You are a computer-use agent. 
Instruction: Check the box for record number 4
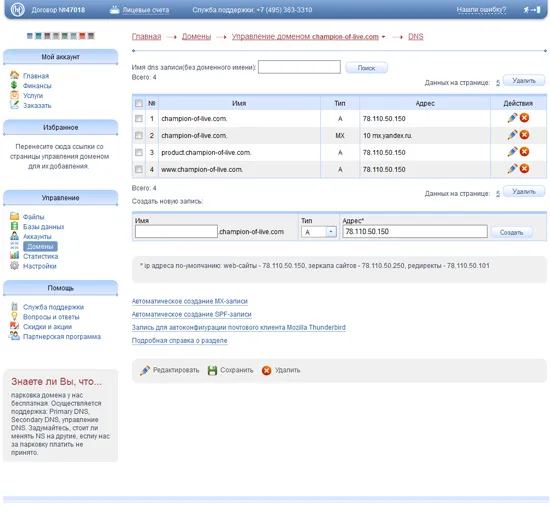coord(139,169)
